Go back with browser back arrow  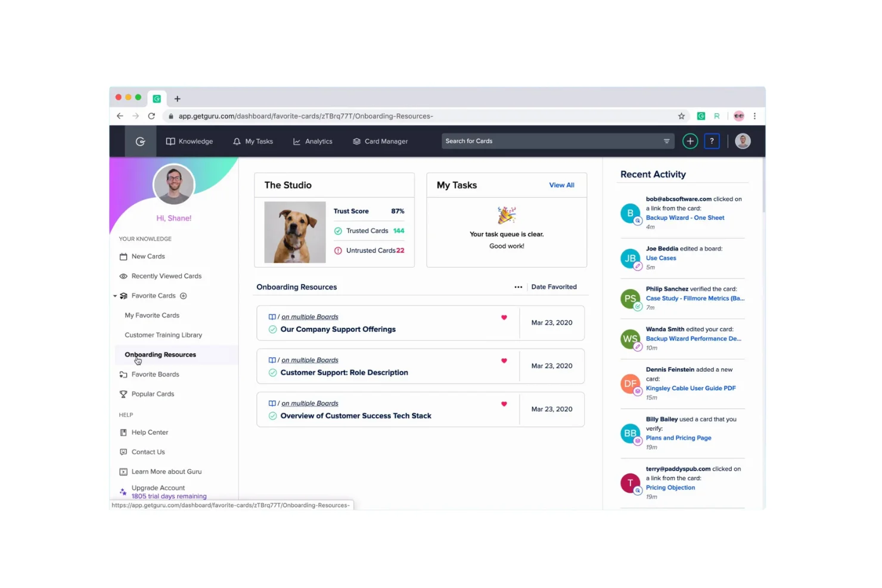click(x=120, y=116)
